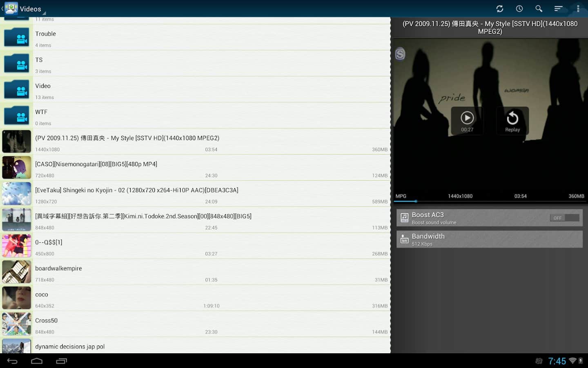The height and width of the screenshot is (368, 588).
Task: Click the refresh icon in top bar
Action: (x=499, y=9)
